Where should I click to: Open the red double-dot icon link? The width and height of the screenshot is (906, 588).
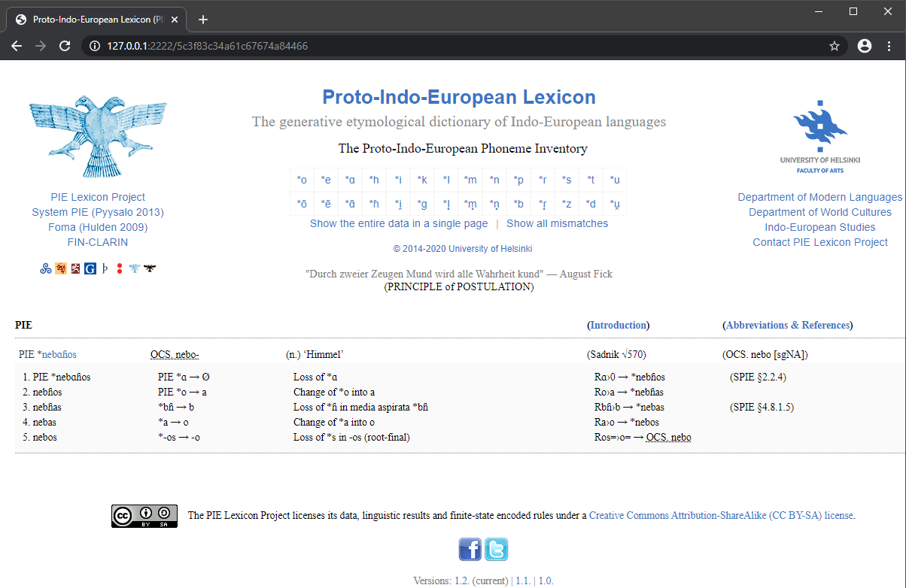coord(119,268)
